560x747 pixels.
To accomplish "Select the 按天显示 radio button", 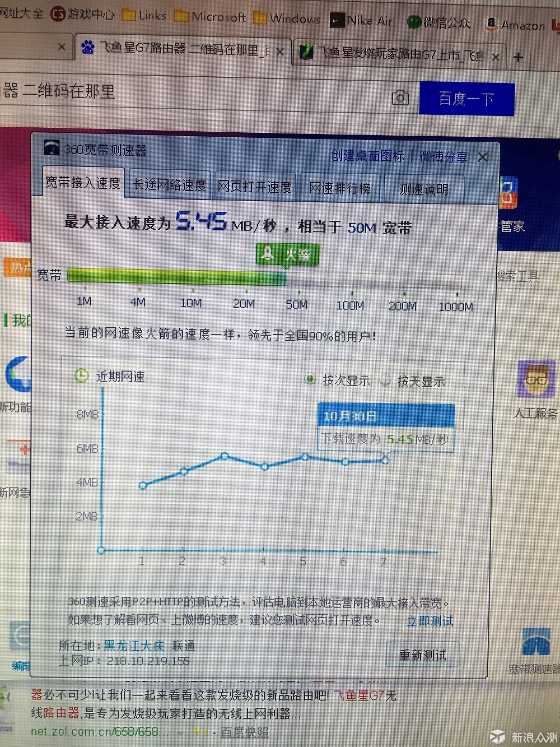I will (385, 380).
